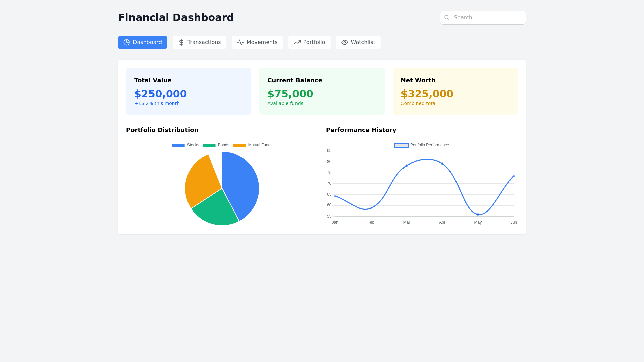Select the Net Worth card
This screenshot has height=362, width=644.
pyautogui.click(x=455, y=91)
